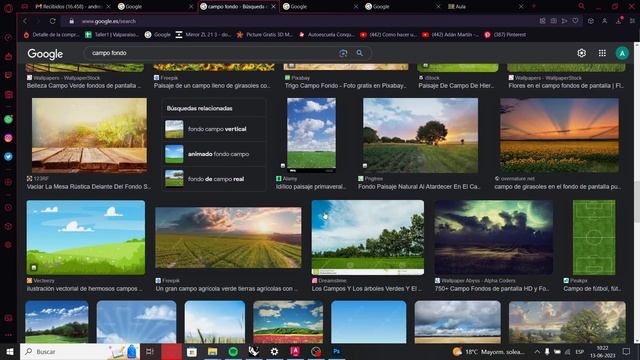The width and height of the screenshot is (640, 360).
Task: Open Photoshop from the taskbar
Action: [x=337, y=351]
